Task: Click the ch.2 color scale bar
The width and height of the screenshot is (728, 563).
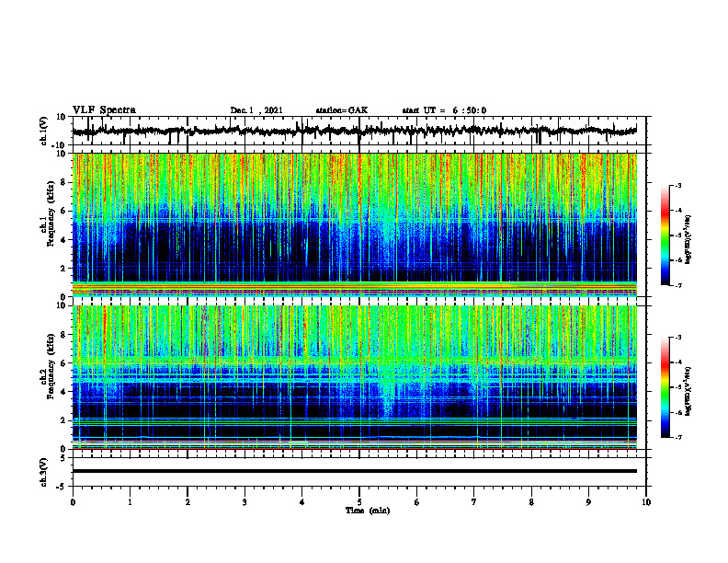Action: pyautogui.click(x=665, y=387)
